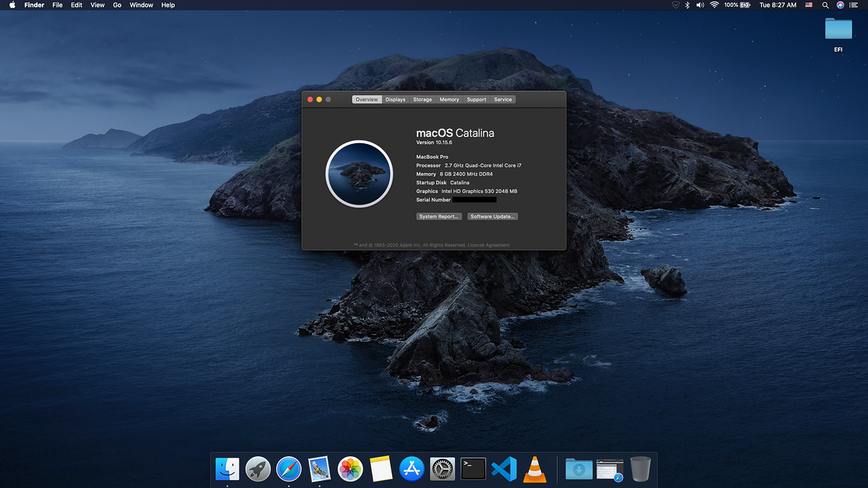Open Bluetooth status menu

(688, 5)
